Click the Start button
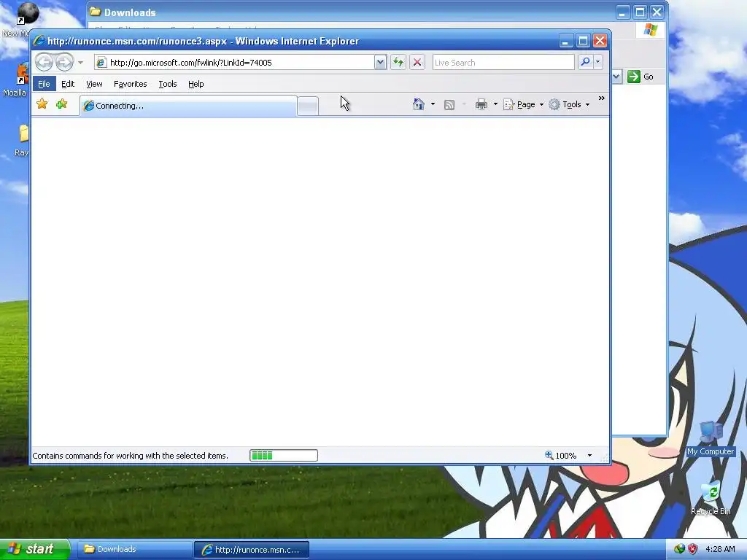Image resolution: width=747 pixels, height=560 pixels. pos(35,549)
